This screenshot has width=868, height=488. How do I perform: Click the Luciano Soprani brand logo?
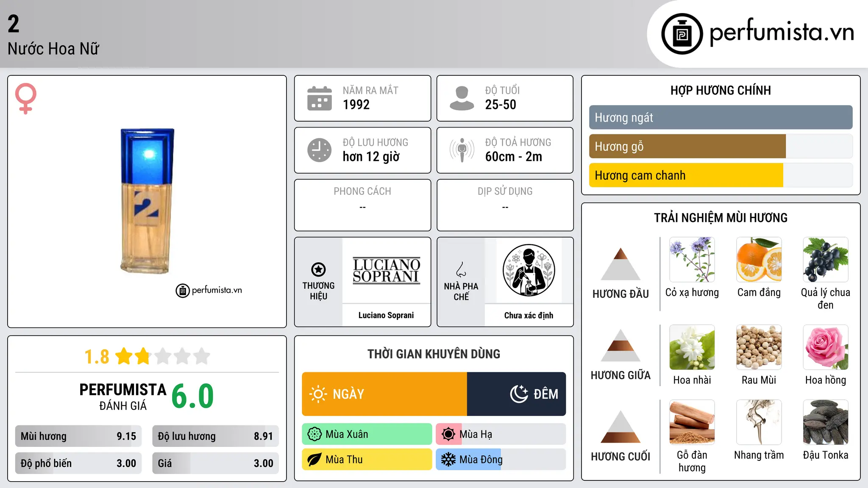[x=387, y=270]
